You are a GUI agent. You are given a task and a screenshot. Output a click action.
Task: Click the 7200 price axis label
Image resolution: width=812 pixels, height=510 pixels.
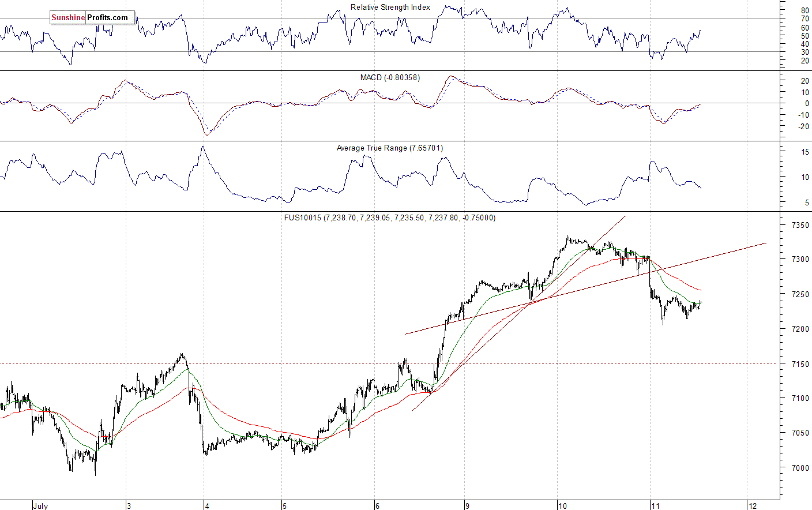point(800,329)
